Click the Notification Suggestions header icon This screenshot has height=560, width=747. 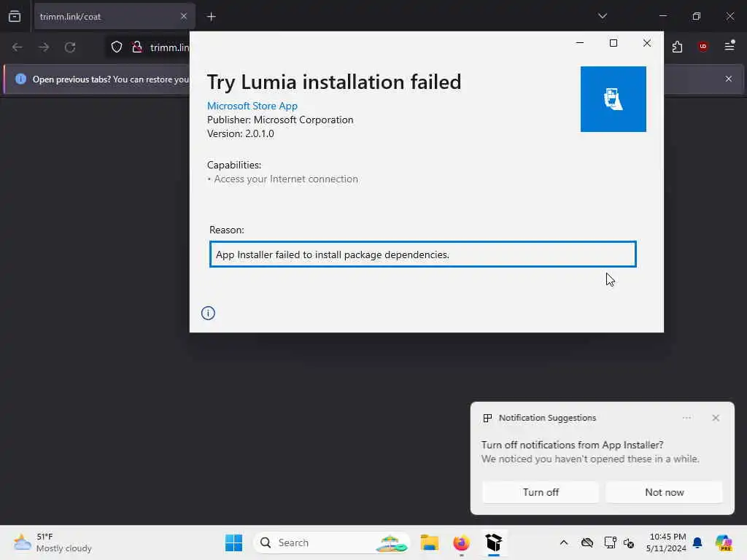tap(487, 418)
